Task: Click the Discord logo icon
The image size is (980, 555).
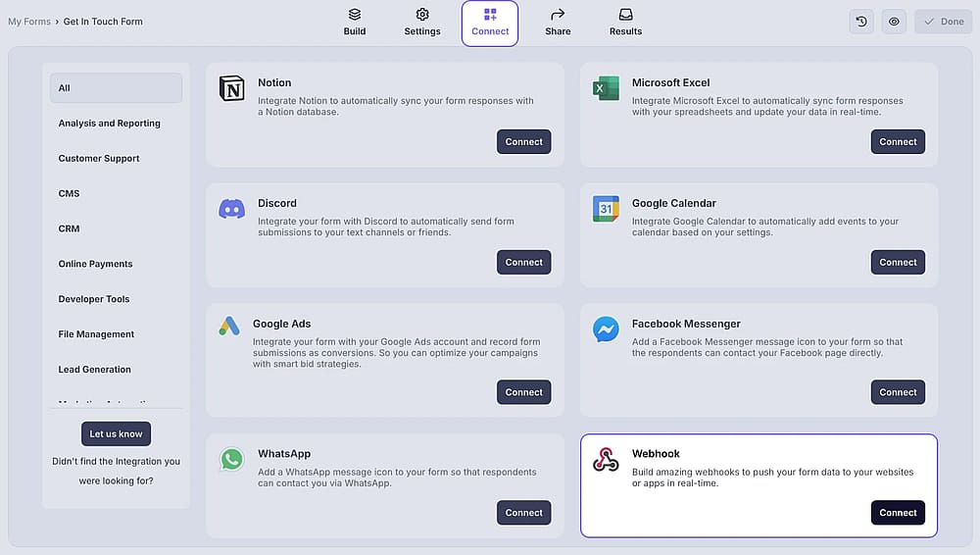Action: [232, 208]
